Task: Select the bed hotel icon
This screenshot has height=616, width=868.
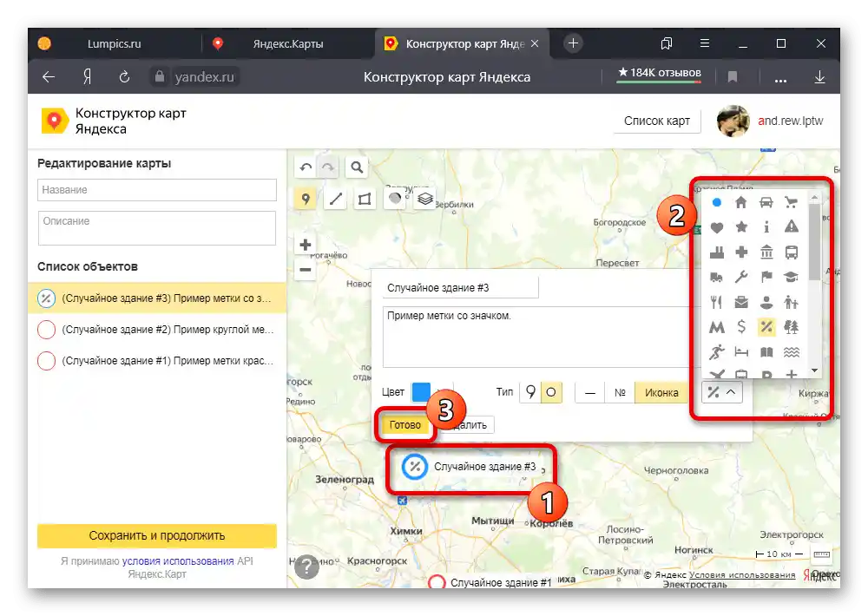Action: point(741,352)
